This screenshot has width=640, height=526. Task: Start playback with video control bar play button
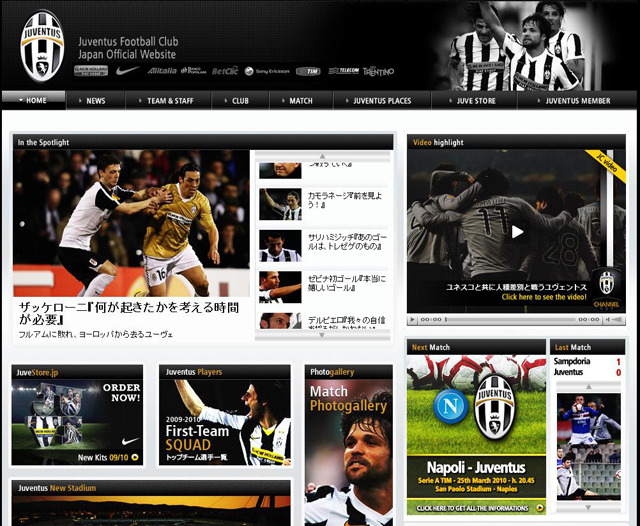(x=413, y=320)
